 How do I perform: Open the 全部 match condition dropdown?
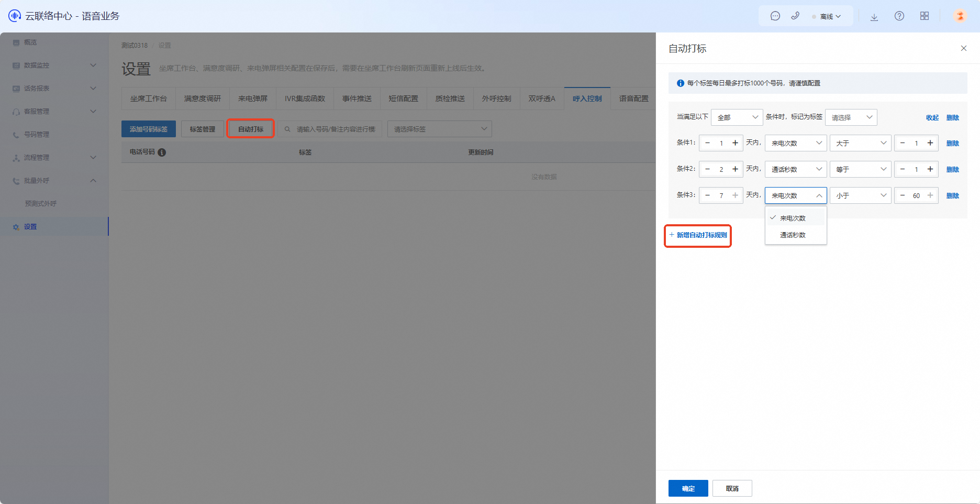coord(737,117)
